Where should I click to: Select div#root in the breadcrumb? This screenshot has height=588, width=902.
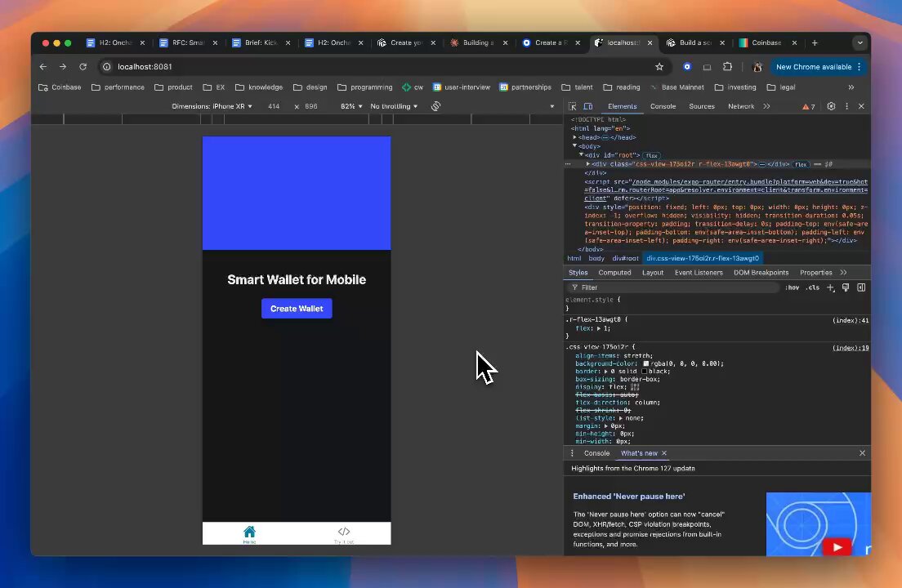click(625, 258)
